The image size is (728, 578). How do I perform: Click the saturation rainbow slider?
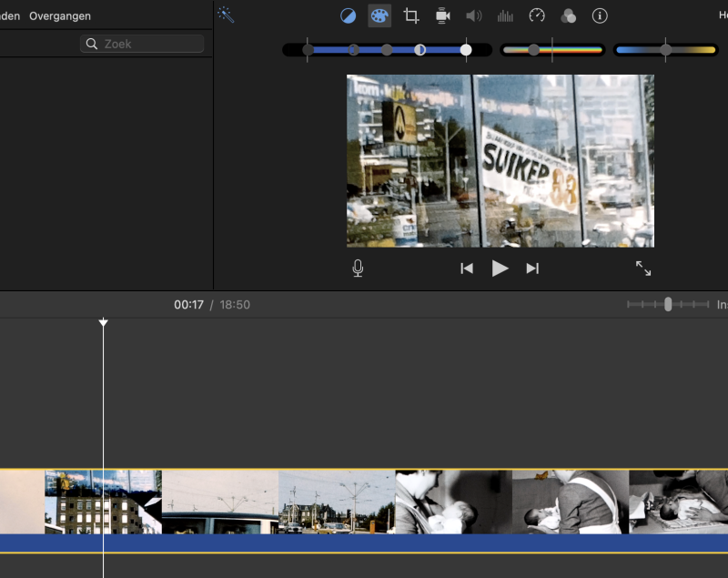click(x=552, y=50)
